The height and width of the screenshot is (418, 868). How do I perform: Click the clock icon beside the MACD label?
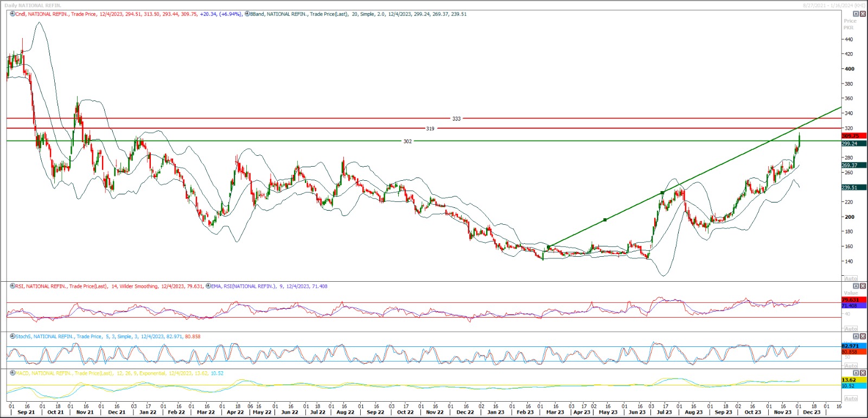coord(12,373)
